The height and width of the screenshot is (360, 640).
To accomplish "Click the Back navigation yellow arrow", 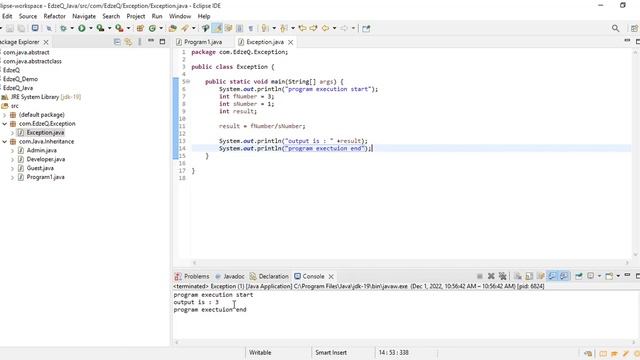I will point(325,28).
